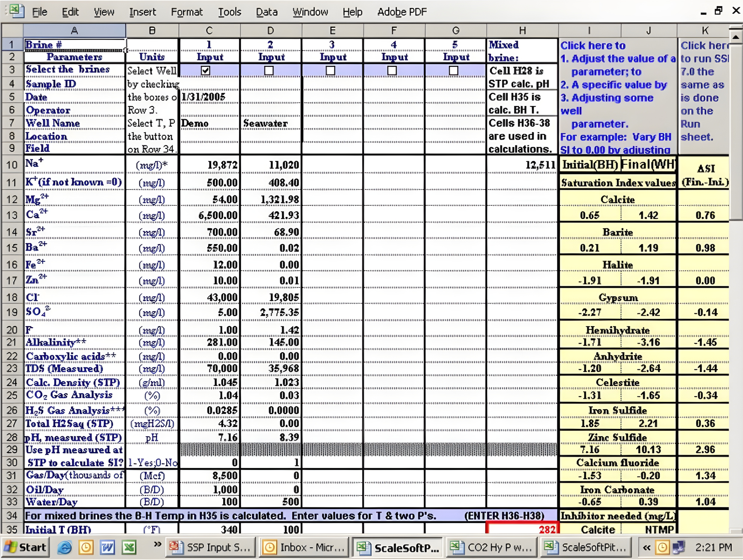This screenshot has width=743, height=560.
Task: Select the Initial(BH) button
Action: 590,164
